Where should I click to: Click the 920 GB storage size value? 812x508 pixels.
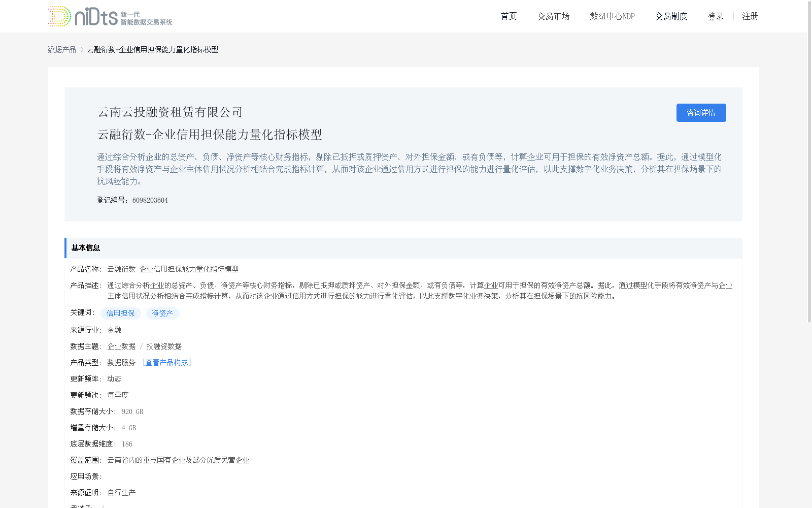tap(132, 411)
